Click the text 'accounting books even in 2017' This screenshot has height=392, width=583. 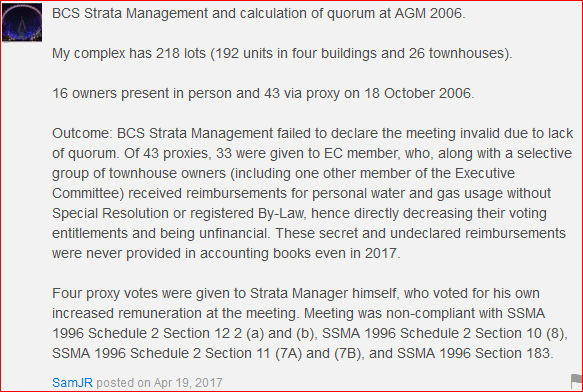298,253
